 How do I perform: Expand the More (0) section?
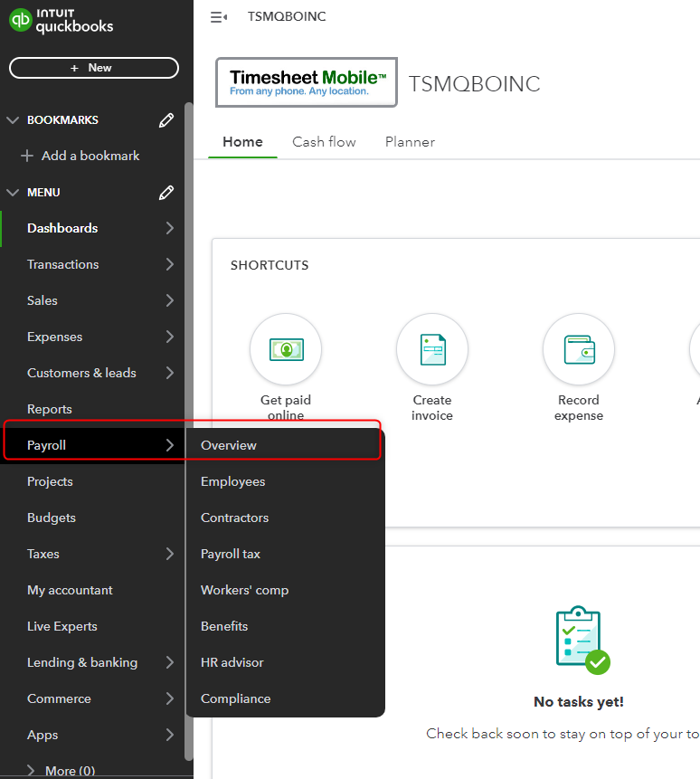pos(32,771)
